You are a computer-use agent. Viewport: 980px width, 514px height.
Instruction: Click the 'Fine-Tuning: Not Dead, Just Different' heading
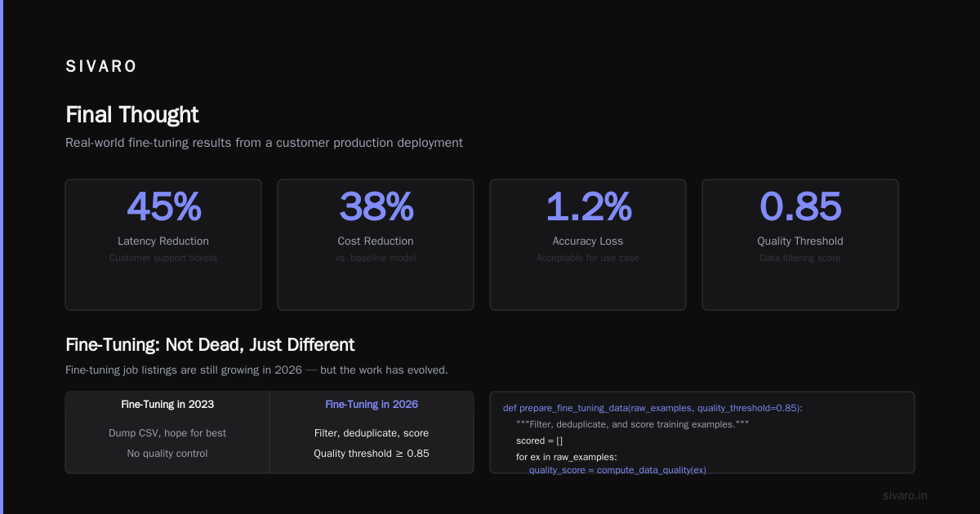pos(210,345)
